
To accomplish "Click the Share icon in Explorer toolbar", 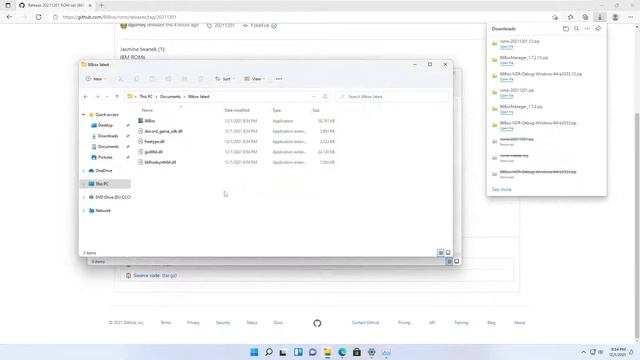I will 184,79.
